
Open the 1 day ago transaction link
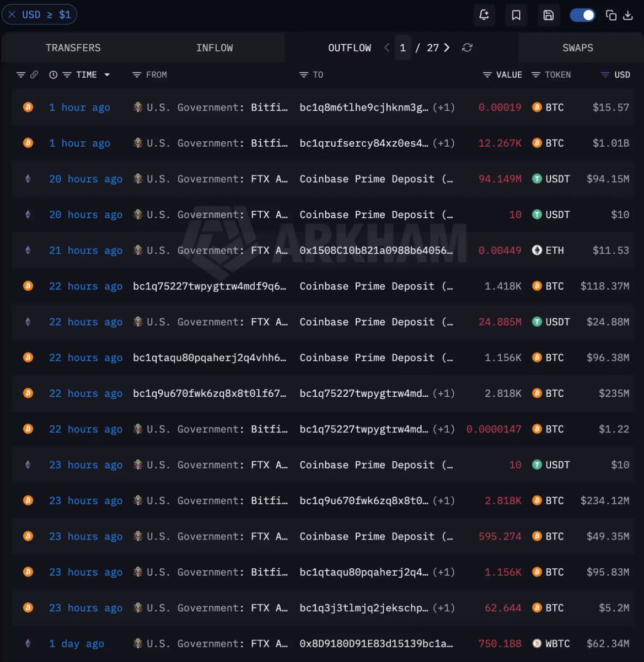pos(76,644)
